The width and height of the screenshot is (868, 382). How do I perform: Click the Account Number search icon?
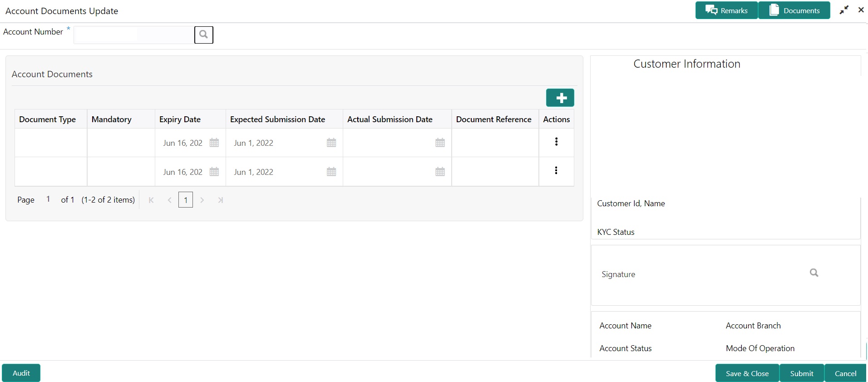click(203, 35)
